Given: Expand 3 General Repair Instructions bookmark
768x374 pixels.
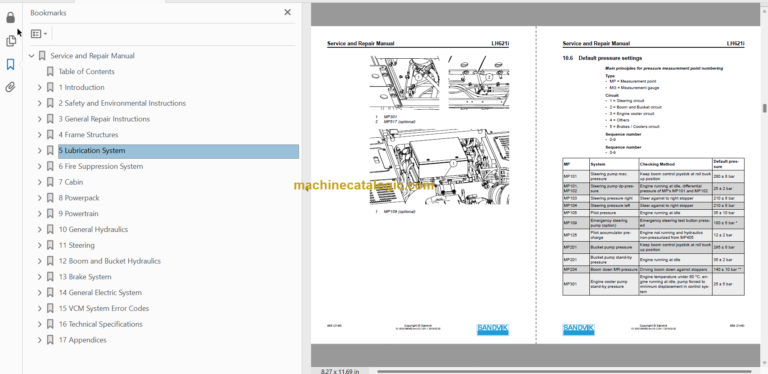Looking at the screenshot, I should point(40,119).
